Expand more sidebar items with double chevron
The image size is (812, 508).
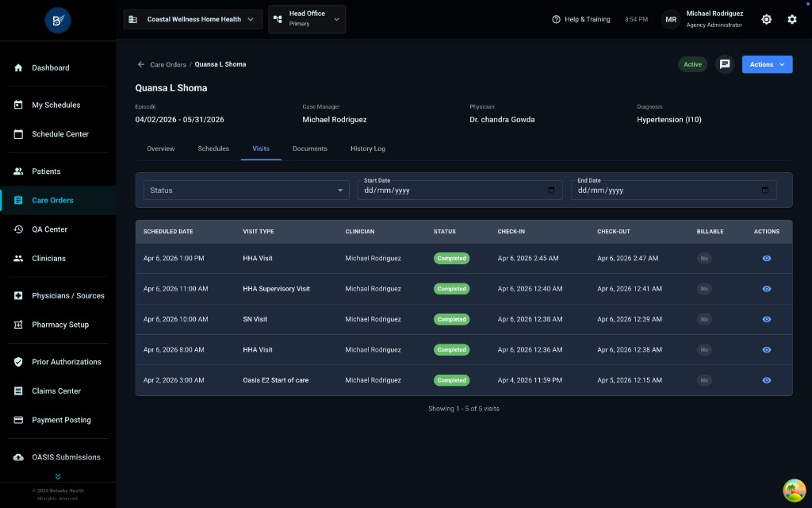[x=58, y=476]
